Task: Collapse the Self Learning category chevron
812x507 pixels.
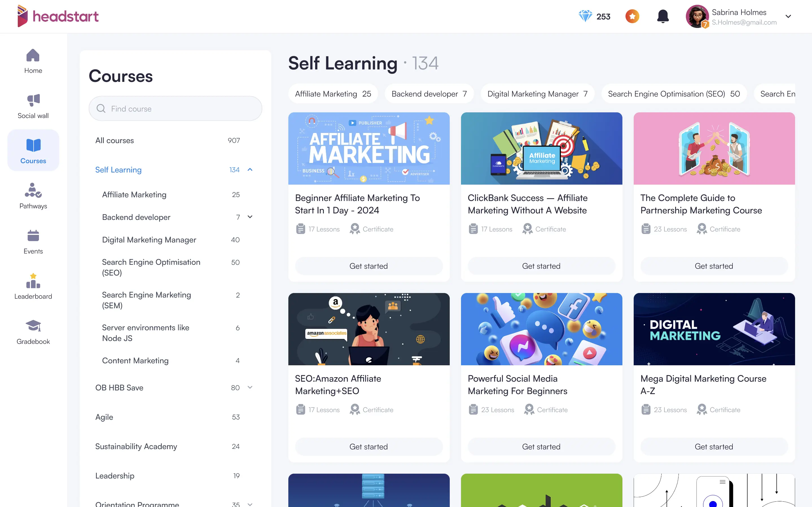Action: coord(250,170)
